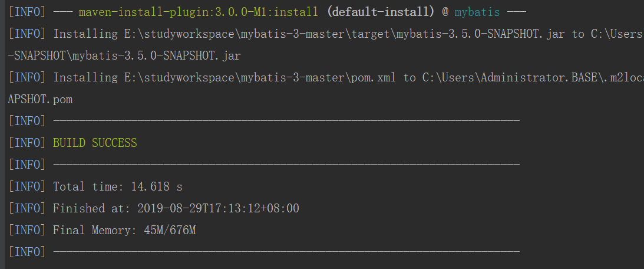Click the [INFO] tag beside BUILD SUCCESS
Image resolution: width=644 pixels, height=269 pixels.
click(x=27, y=143)
